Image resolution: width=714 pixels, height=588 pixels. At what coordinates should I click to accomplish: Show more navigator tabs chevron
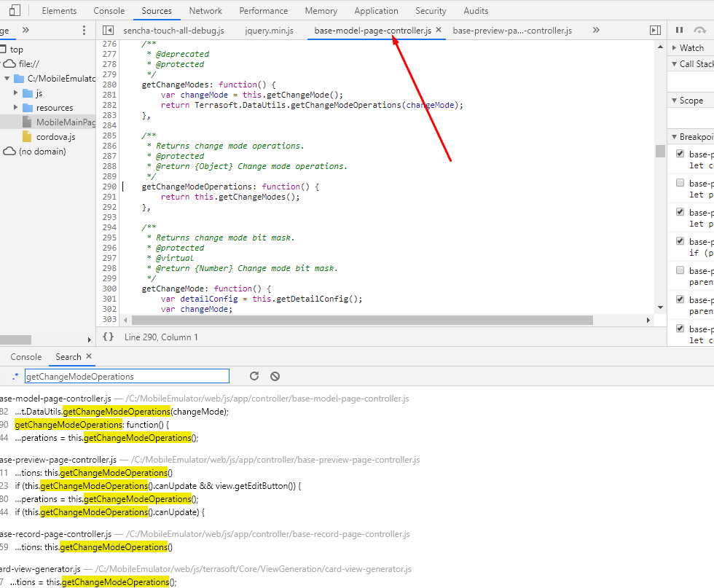point(25,30)
